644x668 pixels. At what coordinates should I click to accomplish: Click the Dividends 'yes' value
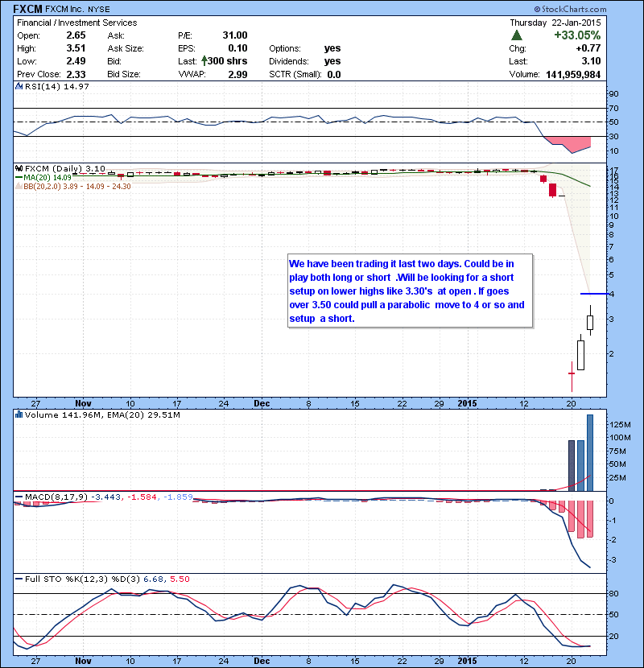tap(332, 61)
